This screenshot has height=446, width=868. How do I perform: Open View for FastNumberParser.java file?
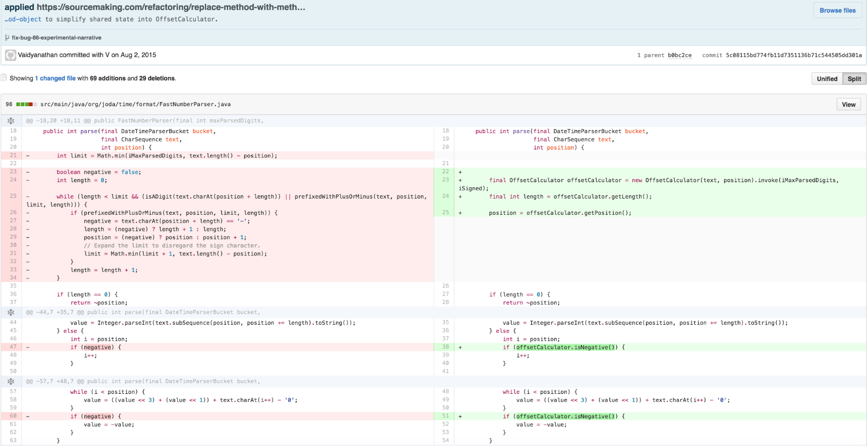848,104
